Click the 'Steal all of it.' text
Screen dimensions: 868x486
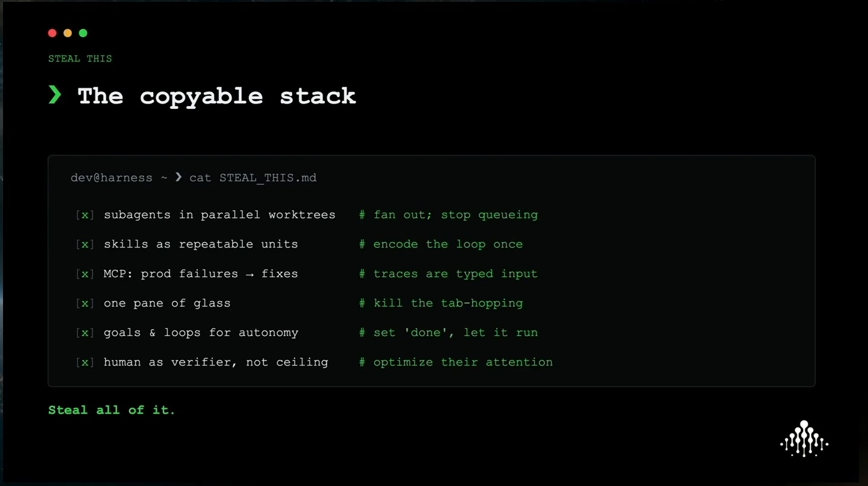click(x=112, y=410)
